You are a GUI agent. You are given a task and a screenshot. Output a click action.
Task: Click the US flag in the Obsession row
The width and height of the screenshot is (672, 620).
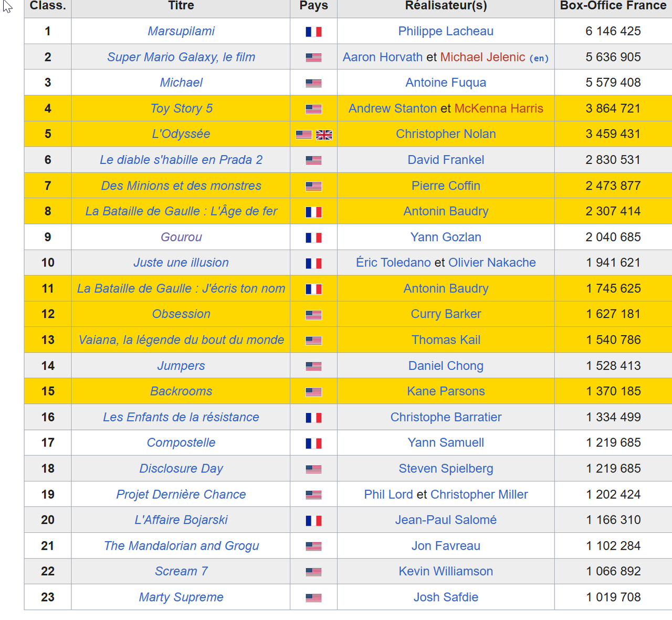click(x=313, y=315)
